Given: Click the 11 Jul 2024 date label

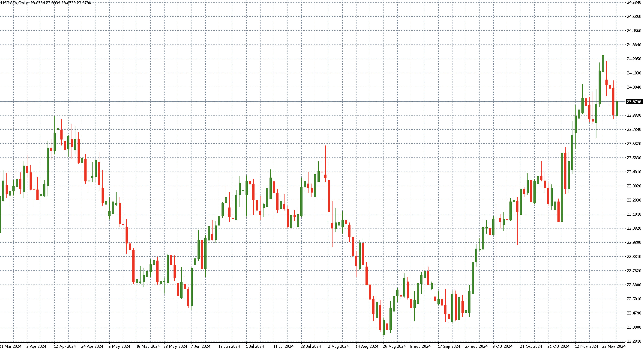Looking at the screenshot, I should [283, 347].
